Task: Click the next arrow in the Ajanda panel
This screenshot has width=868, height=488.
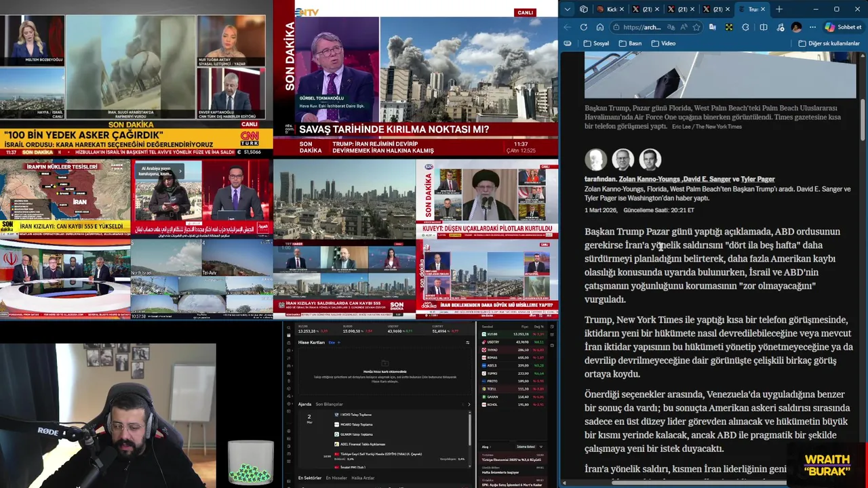Action: point(469,405)
